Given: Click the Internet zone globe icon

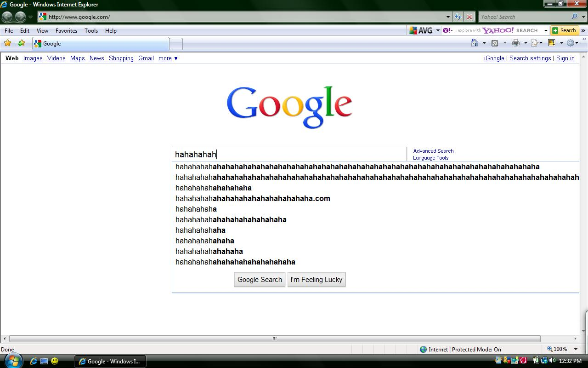Looking at the screenshot, I should 424,349.
